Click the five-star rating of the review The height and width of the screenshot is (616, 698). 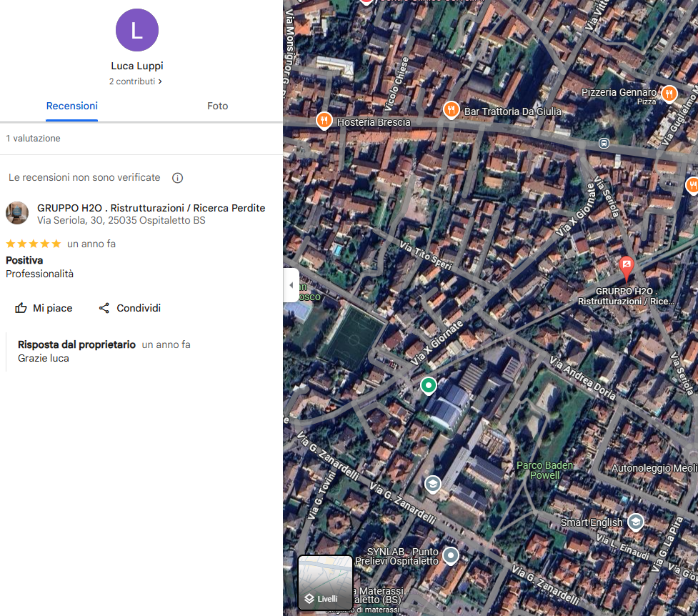point(34,244)
